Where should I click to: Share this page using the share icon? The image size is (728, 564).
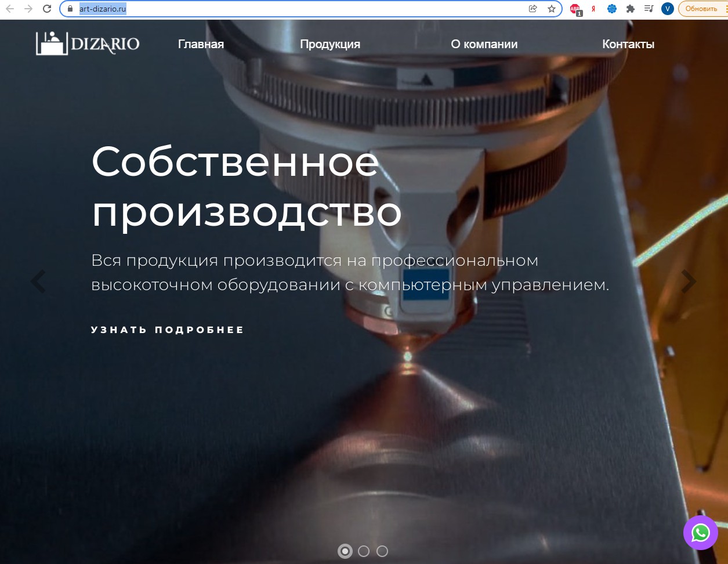click(x=533, y=9)
